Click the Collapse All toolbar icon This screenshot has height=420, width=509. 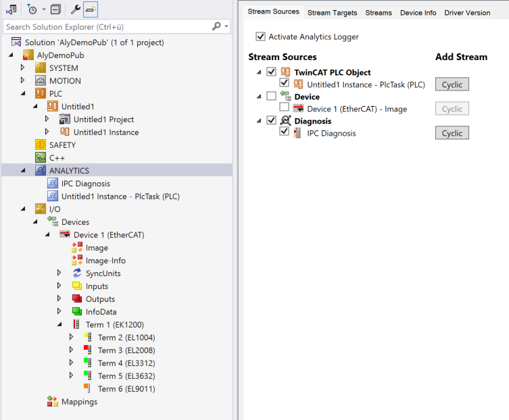click(55, 9)
